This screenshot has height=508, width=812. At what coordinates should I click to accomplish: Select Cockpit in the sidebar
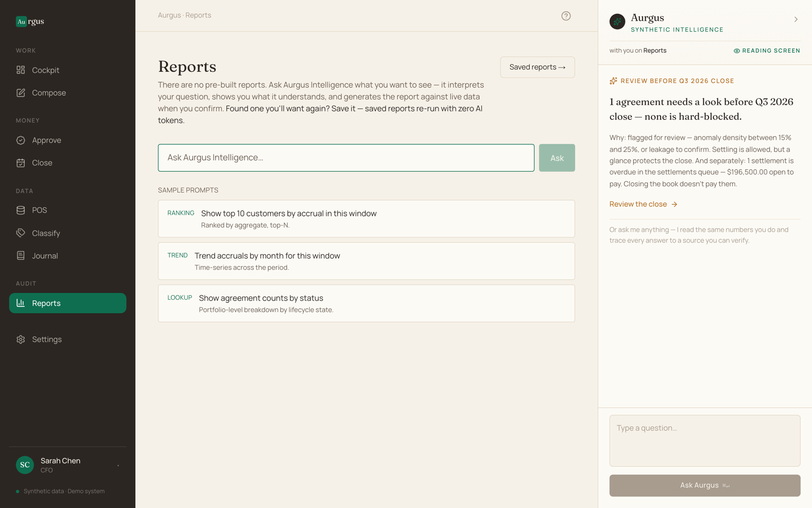click(67, 70)
